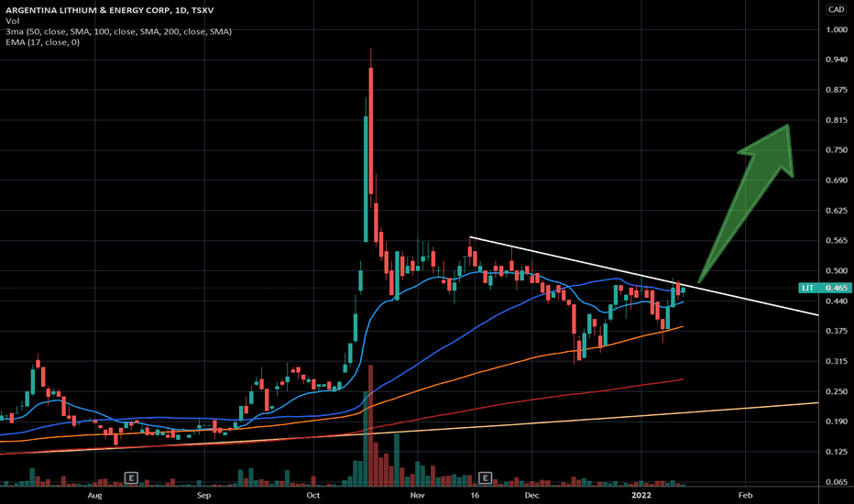The height and width of the screenshot is (504, 854).
Task: Click the earnings 'E' marker near August
Action: pos(131,478)
